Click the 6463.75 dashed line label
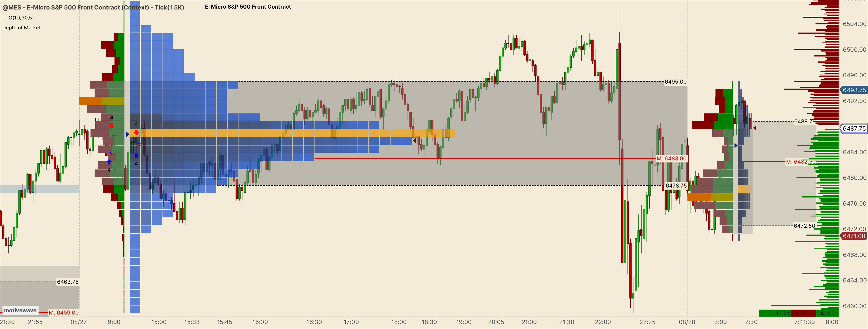868x329 pixels. [68, 282]
